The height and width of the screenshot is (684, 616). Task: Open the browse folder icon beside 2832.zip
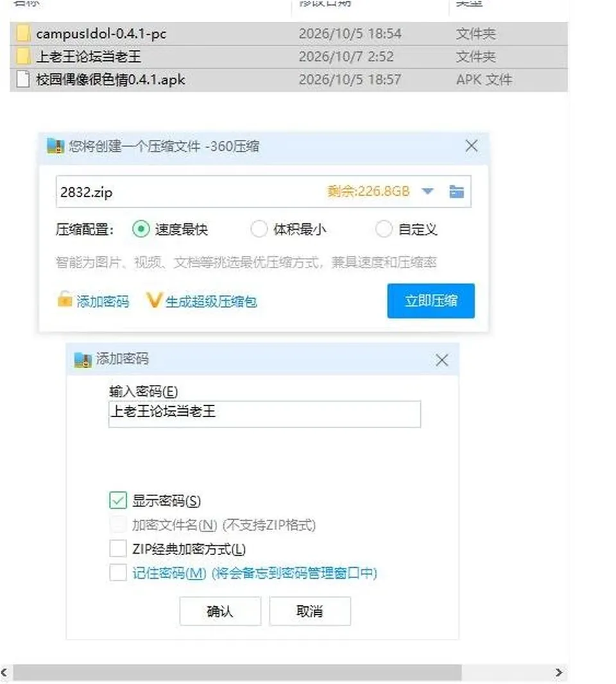[456, 191]
